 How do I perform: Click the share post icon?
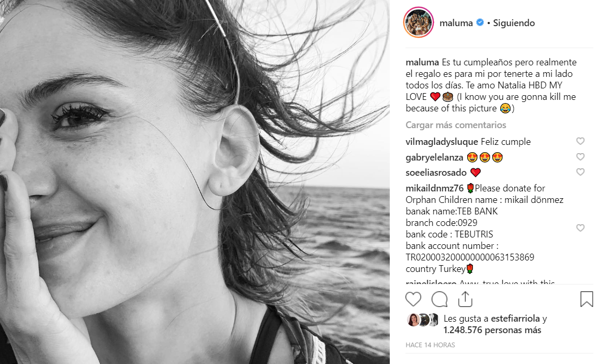(465, 299)
